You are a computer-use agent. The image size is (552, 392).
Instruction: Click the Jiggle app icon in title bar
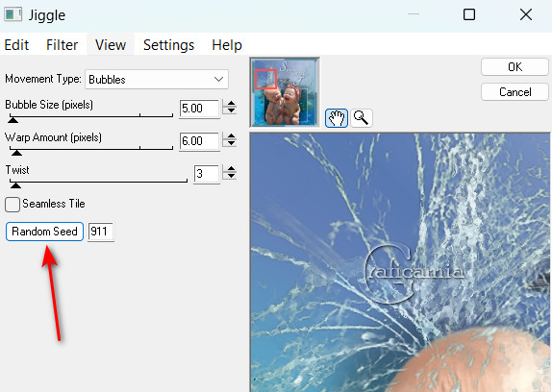(x=13, y=14)
